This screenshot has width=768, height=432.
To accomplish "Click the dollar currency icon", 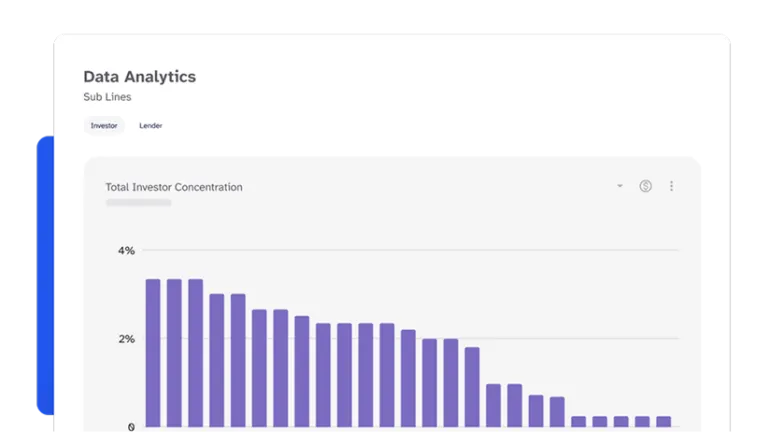I will tap(646, 186).
